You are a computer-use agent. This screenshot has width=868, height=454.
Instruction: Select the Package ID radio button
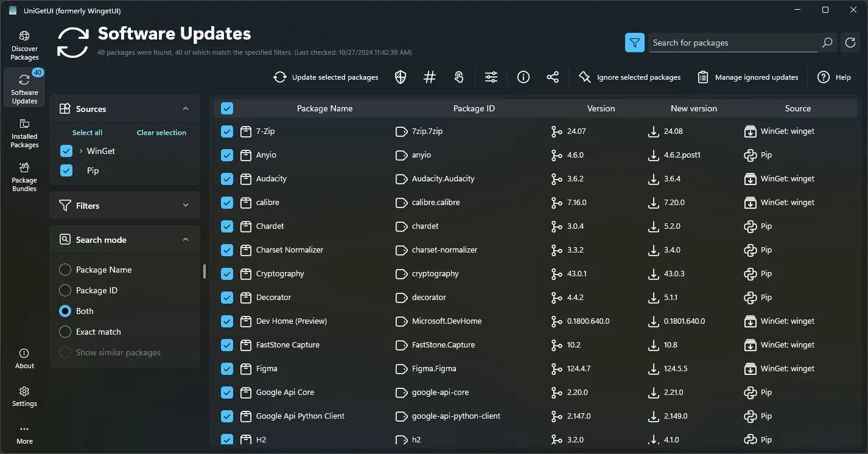coord(65,290)
